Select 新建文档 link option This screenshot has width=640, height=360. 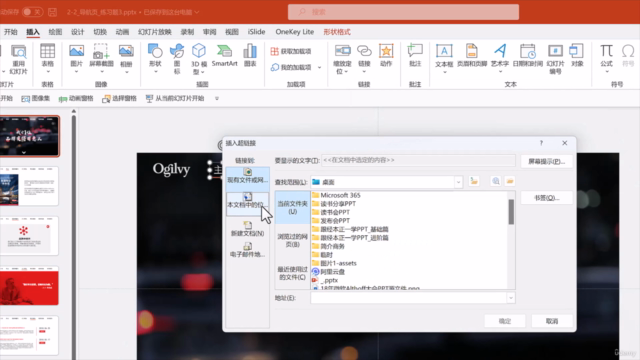pos(247,229)
